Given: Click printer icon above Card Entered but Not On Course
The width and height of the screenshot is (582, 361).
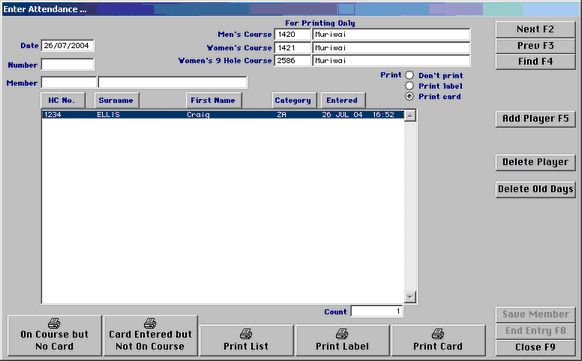Looking at the screenshot, I should (150, 323).
